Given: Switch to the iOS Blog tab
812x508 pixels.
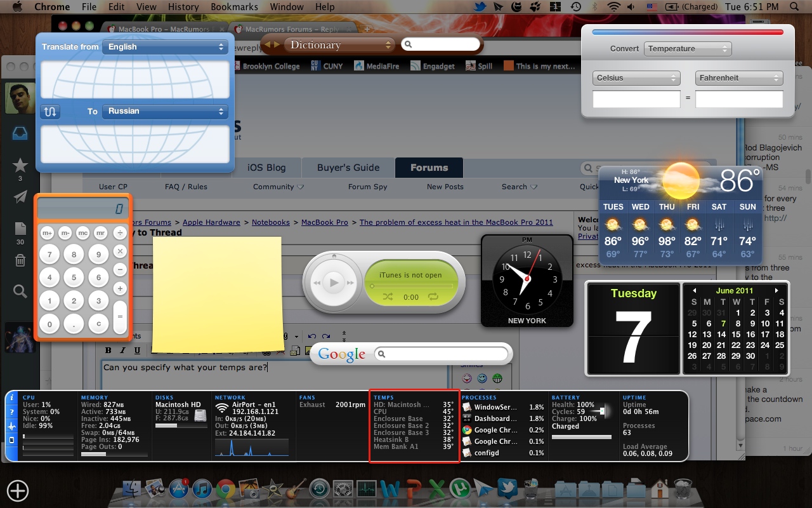Looking at the screenshot, I should point(266,168).
